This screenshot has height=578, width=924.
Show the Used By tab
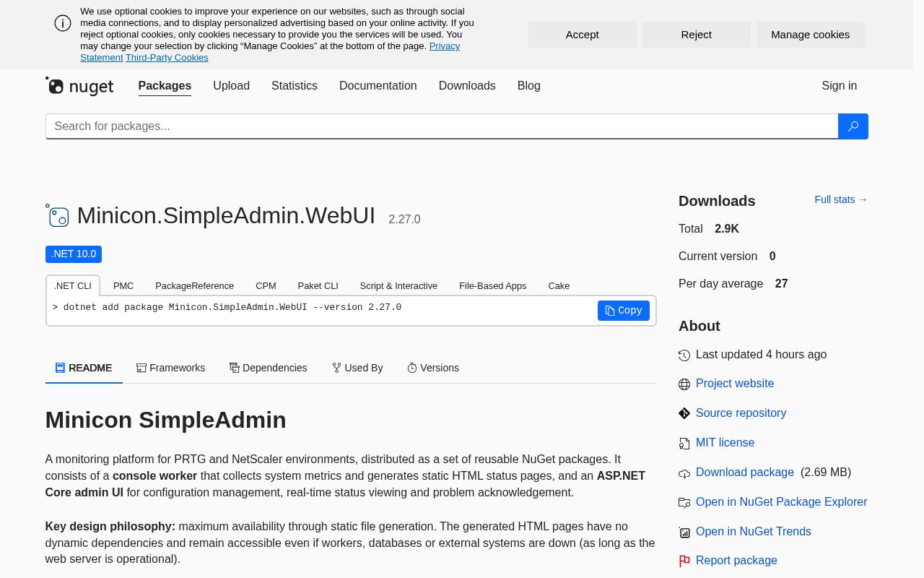[x=357, y=368]
